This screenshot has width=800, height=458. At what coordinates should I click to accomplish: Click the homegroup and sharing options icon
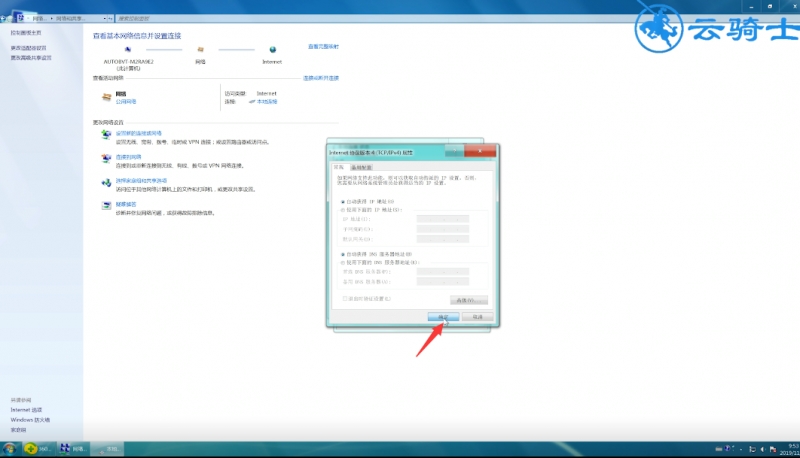tap(106, 182)
